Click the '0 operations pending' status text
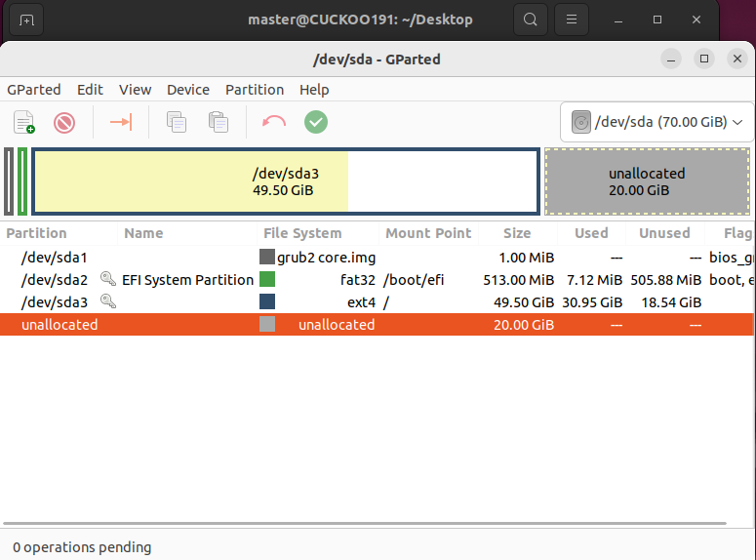The image size is (756, 560). click(82, 547)
